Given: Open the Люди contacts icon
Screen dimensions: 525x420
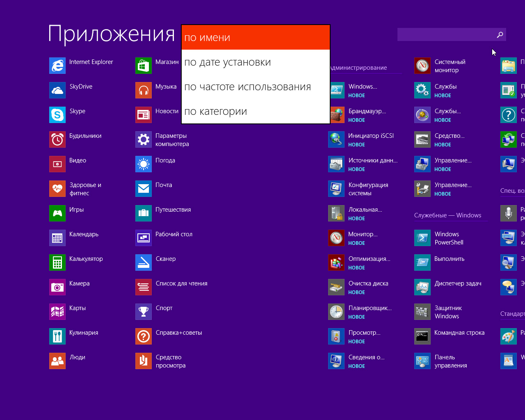Looking at the screenshot, I should 57,361.
